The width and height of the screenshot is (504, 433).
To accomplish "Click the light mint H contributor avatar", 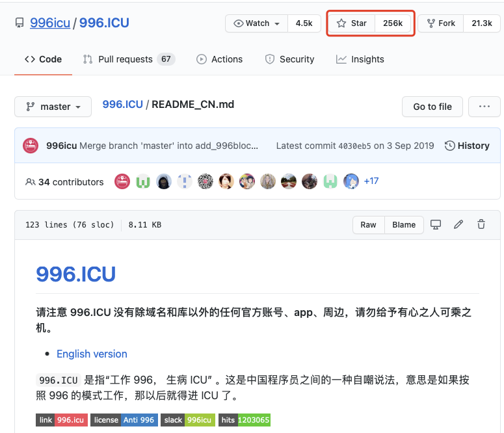I will click(x=330, y=181).
